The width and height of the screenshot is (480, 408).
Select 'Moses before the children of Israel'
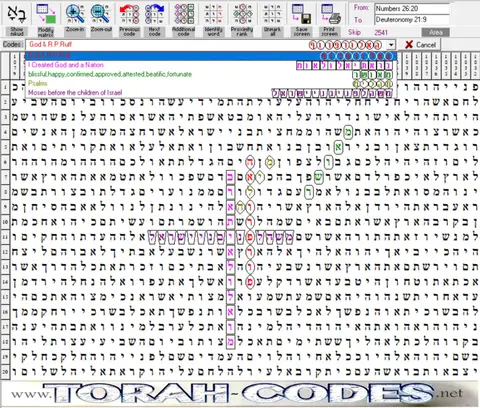[211, 92]
